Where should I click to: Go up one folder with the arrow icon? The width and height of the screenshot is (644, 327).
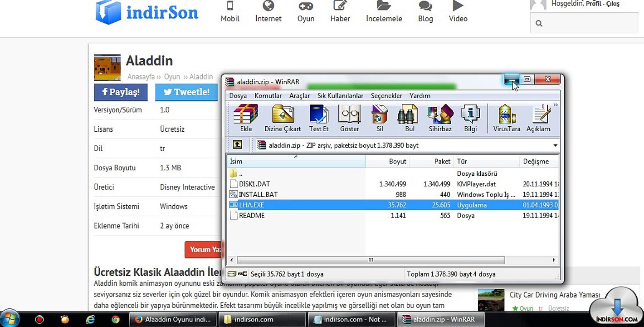[237, 145]
